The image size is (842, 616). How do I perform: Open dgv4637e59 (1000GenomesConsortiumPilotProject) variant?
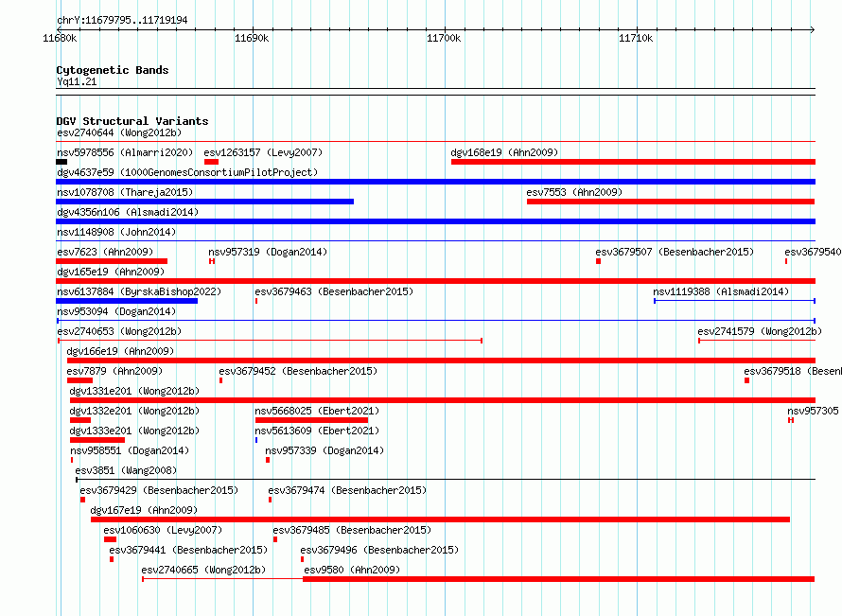coord(187,172)
